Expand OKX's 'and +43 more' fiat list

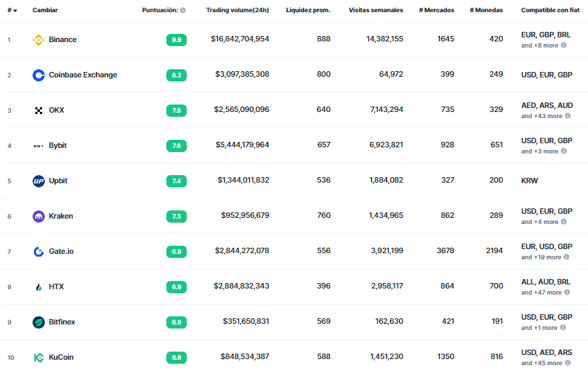(542, 116)
